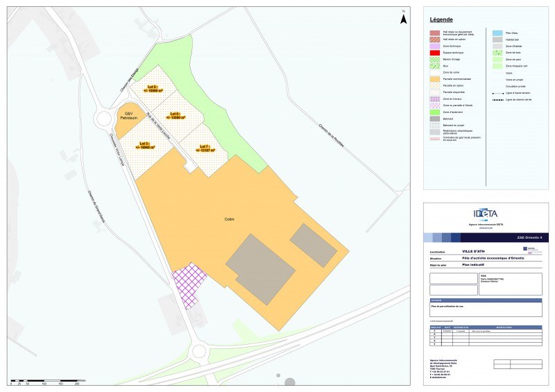Select the Lot 5 parcel label
The width and height of the screenshot is (555, 392).
pos(153,89)
